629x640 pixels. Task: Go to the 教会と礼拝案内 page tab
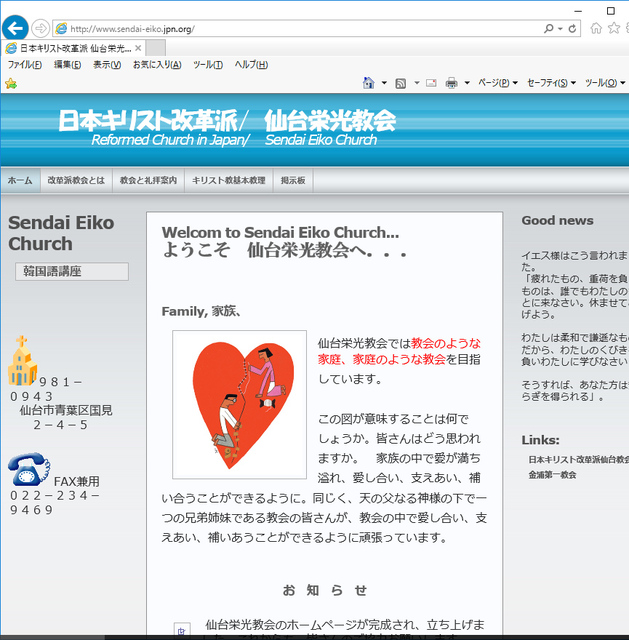pos(148,181)
